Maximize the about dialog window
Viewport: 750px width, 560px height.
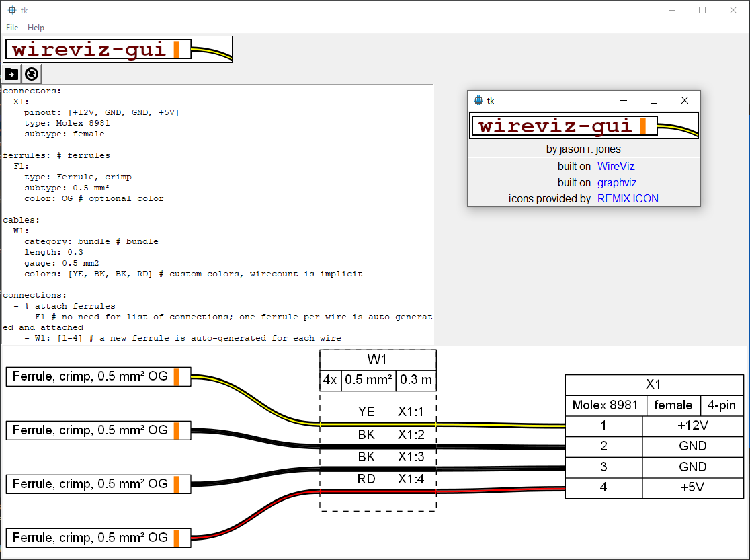(653, 100)
